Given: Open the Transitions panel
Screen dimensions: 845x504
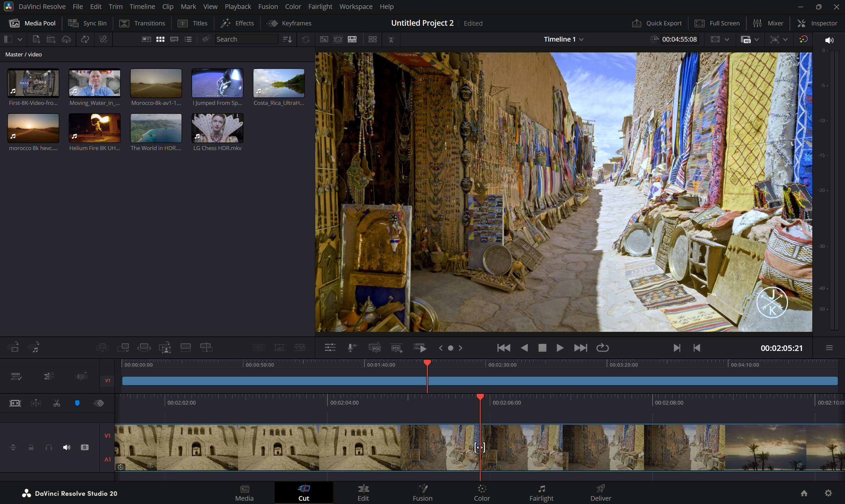Looking at the screenshot, I should (x=142, y=23).
